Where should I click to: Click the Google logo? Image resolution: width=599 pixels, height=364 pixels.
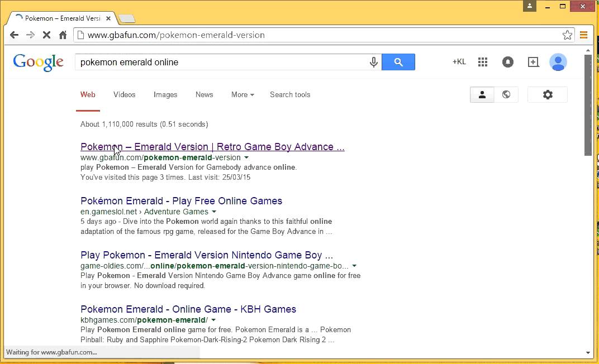(x=38, y=63)
